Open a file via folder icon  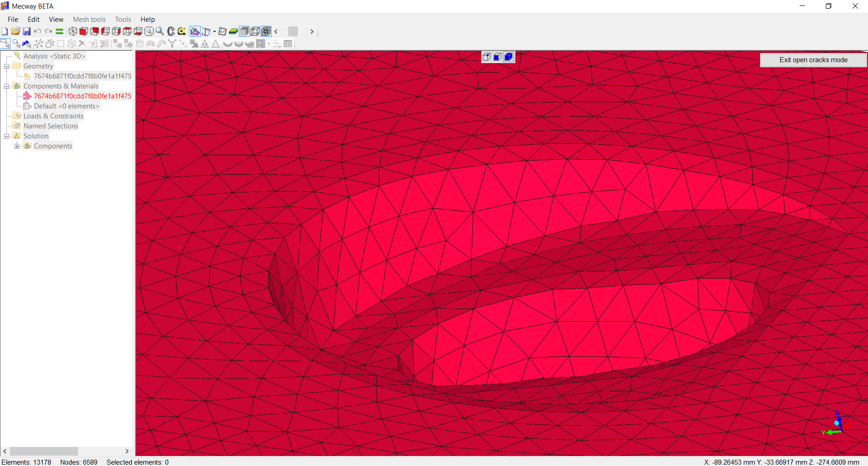pyautogui.click(x=15, y=31)
